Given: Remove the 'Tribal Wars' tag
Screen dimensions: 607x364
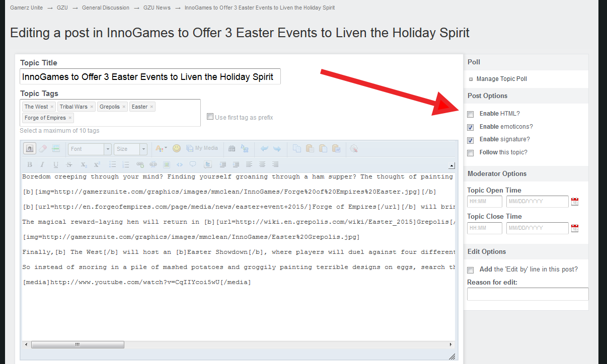Looking at the screenshot, I should point(92,107).
